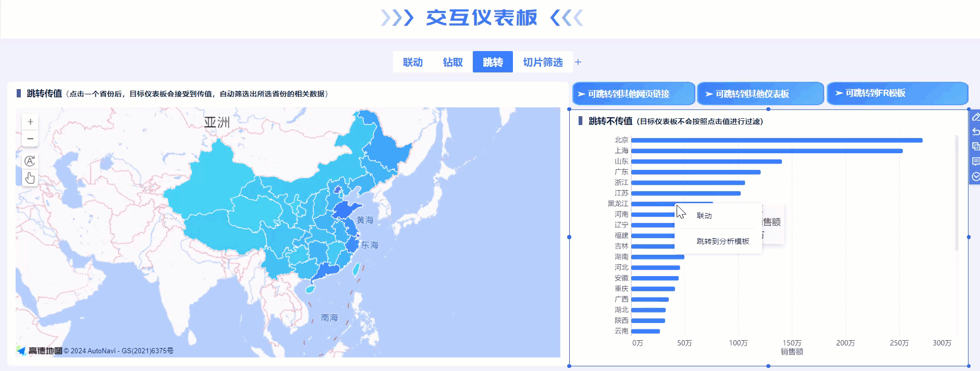The width and height of the screenshot is (980, 371).
Task: Click the 黄海 label on the map
Action: coord(365,220)
